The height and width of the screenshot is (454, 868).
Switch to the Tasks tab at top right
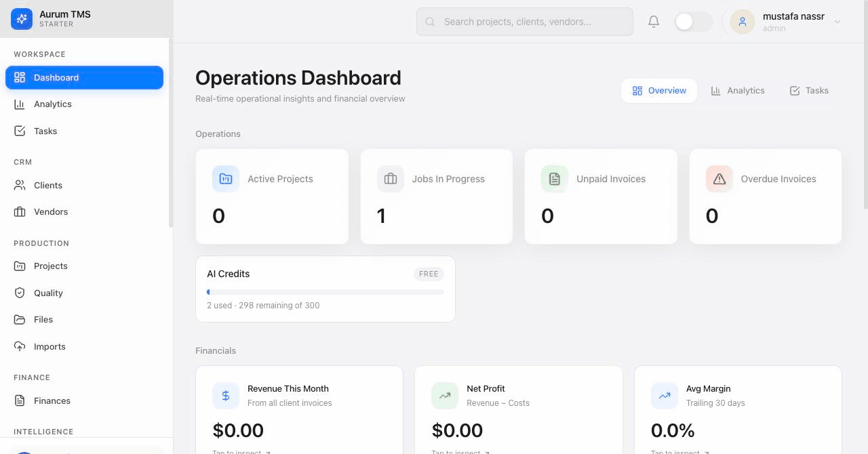click(809, 90)
